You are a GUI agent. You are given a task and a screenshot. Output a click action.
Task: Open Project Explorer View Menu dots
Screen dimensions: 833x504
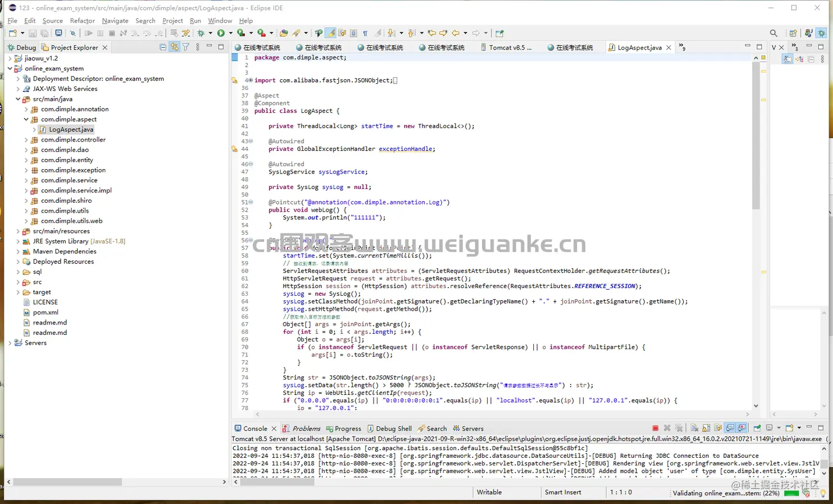[x=198, y=47]
